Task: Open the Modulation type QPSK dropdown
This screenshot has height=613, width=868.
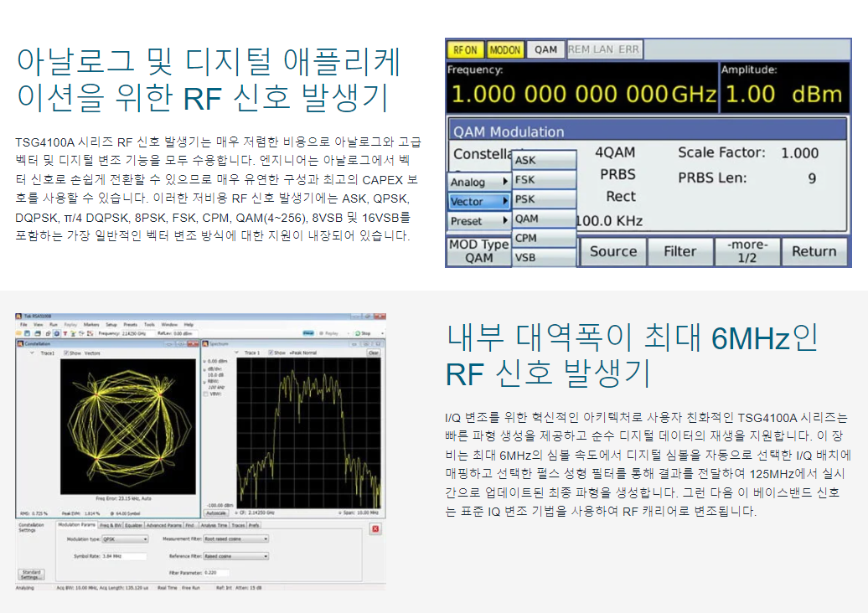Action: 123,539
